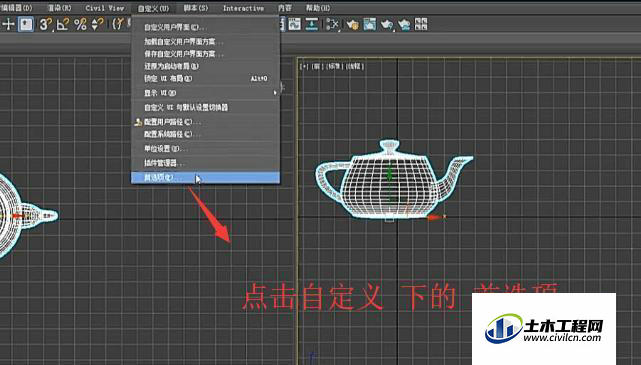This screenshot has width=641, height=365.
Task: Click the Render Production teapot icon
Action: point(387,25)
